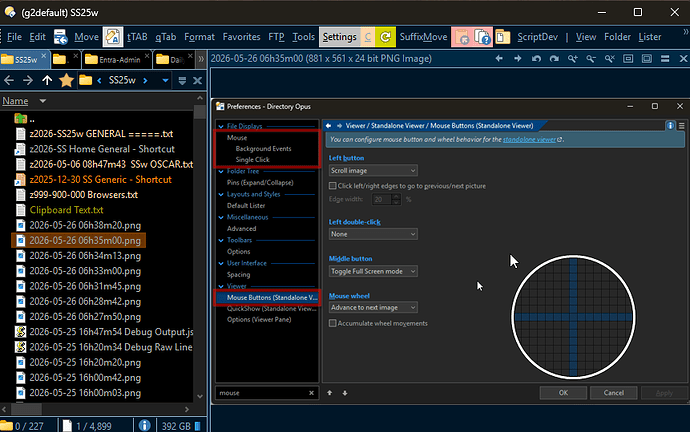Click the info icon in the status bar

pos(144,425)
